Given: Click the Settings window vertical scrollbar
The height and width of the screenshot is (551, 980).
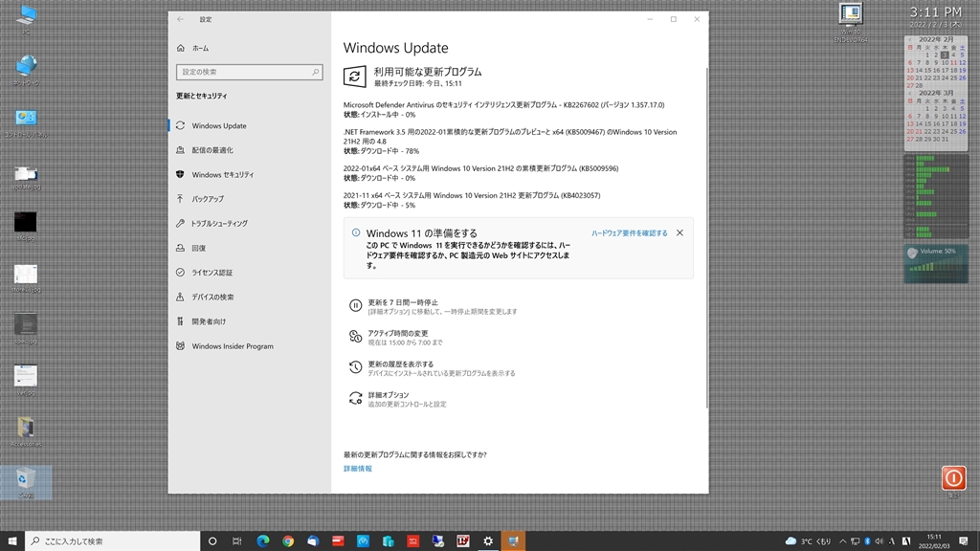Looking at the screenshot, I should tap(707, 237).
